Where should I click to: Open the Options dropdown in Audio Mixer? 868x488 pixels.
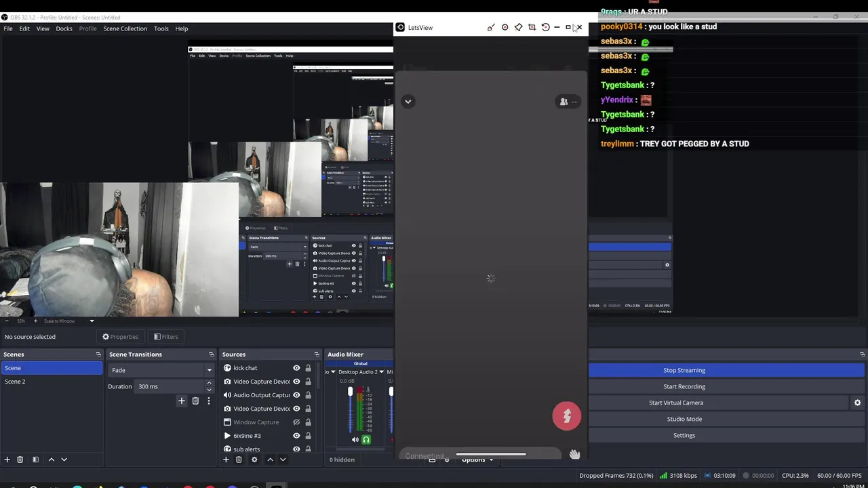(477, 460)
